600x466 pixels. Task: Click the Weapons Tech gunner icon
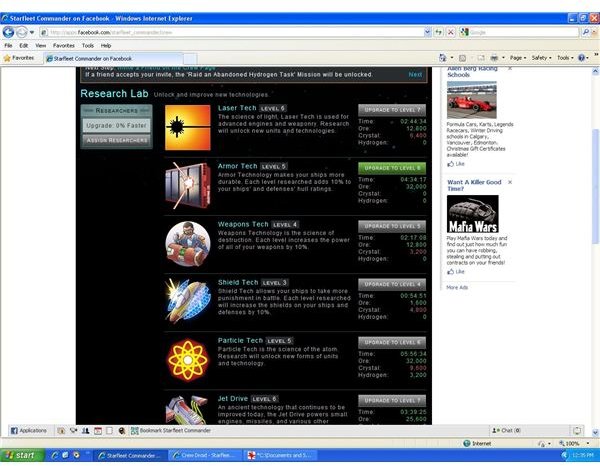coord(188,244)
